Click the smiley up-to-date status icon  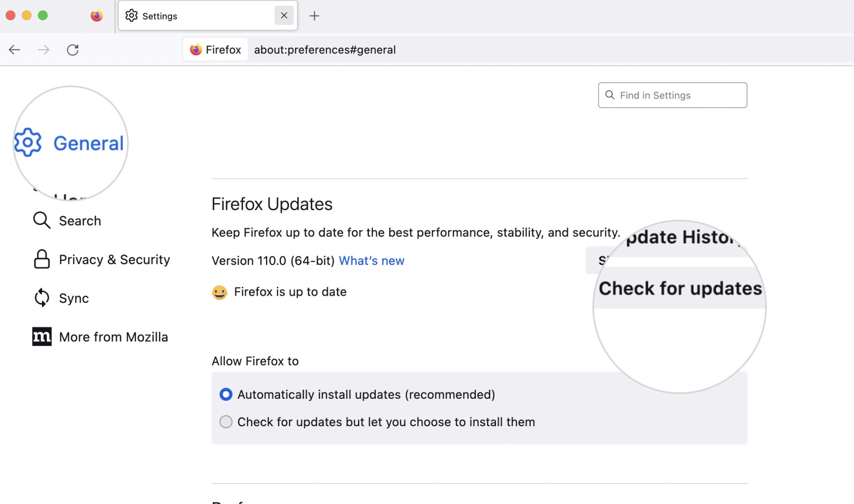point(219,292)
